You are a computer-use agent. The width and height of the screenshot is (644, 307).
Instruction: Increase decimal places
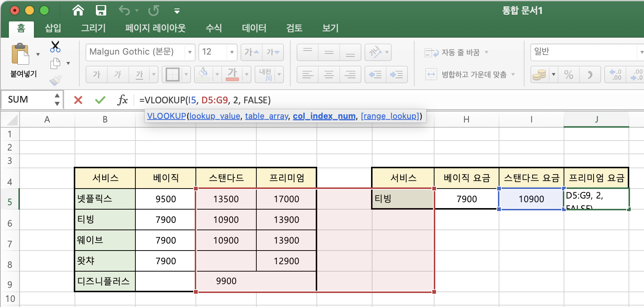click(615, 75)
